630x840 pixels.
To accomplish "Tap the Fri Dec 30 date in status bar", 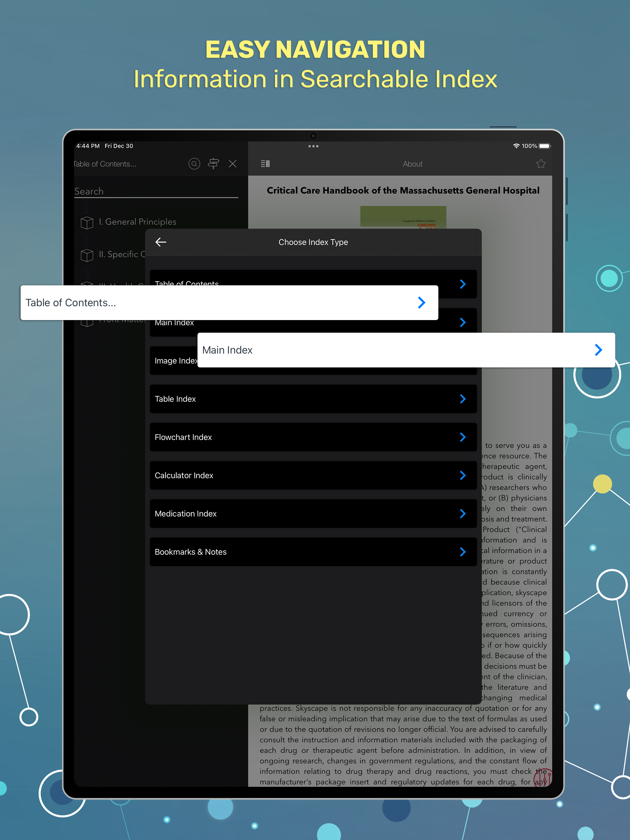I will 118,146.
